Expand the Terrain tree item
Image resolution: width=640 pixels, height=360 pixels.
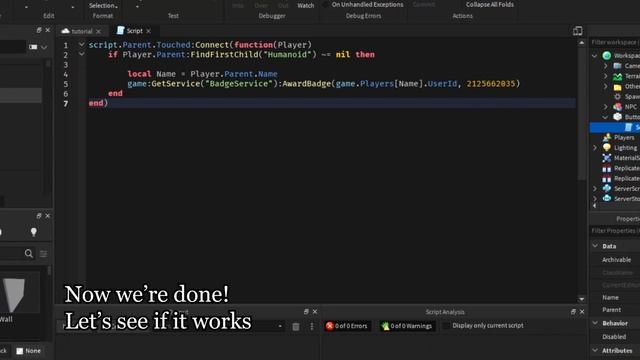606,76
